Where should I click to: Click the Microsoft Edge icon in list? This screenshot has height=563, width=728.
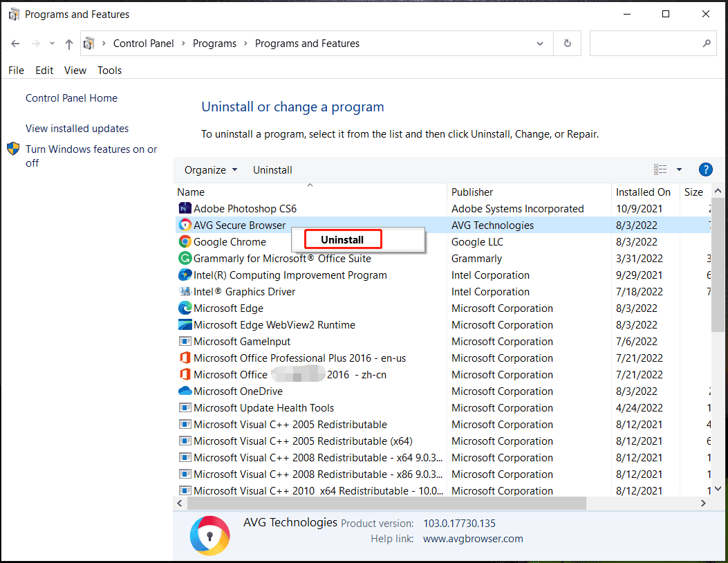click(x=185, y=308)
